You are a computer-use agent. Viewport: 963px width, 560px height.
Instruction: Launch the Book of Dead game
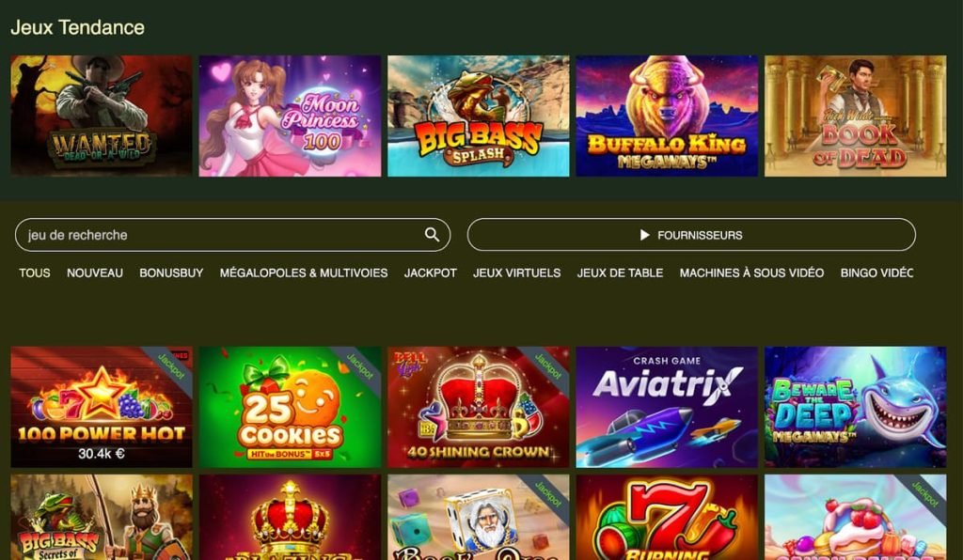coord(856,116)
